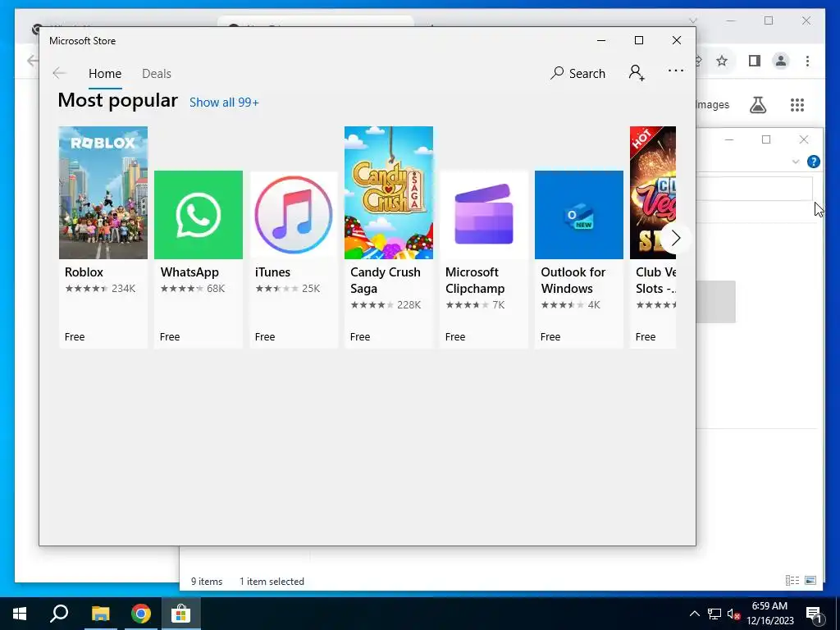The width and height of the screenshot is (840, 630).
Task: Open the Windows Start menu
Action: (20, 614)
